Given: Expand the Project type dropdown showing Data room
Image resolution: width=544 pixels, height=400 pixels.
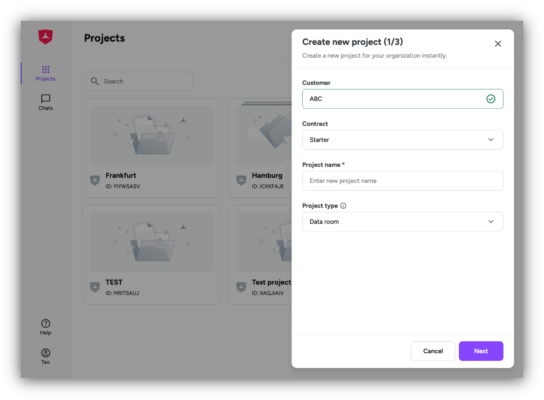Looking at the screenshot, I should pyautogui.click(x=402, y=222).
